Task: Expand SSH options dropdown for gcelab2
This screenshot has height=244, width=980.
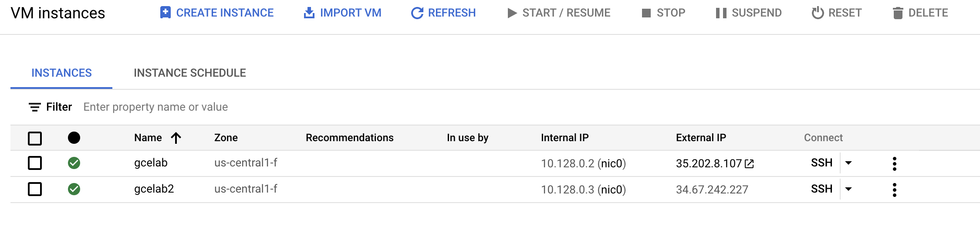Action: pos(848,189)
